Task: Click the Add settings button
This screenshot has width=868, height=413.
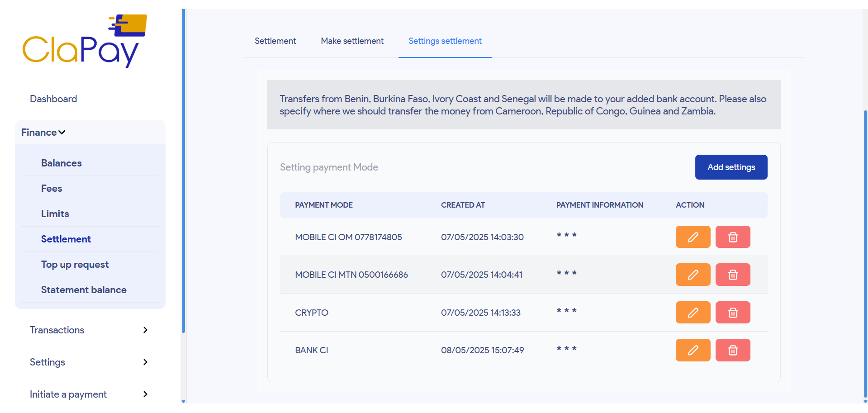Action: tap(731, 167)
